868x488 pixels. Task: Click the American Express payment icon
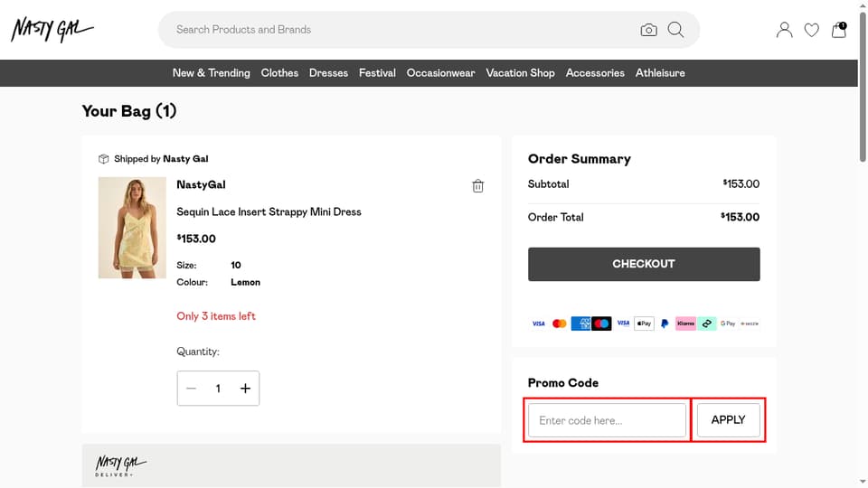pos(580,324)
